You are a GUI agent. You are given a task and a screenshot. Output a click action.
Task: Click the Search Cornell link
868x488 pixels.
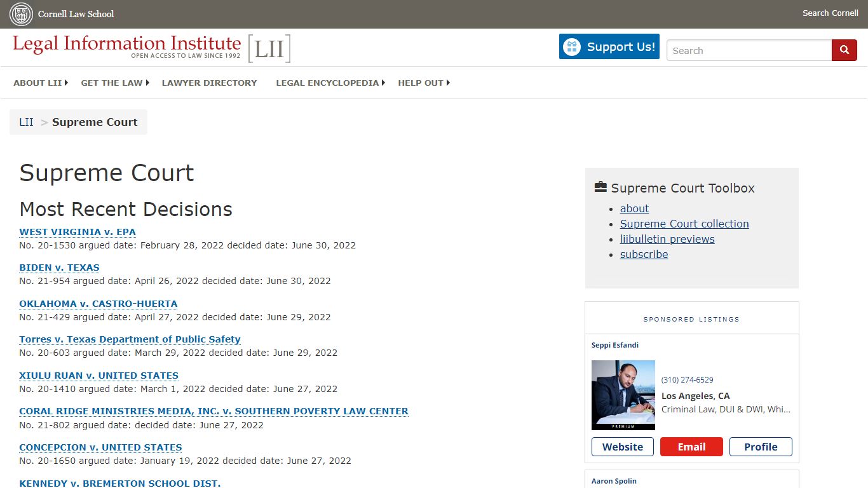coord(830,13)
